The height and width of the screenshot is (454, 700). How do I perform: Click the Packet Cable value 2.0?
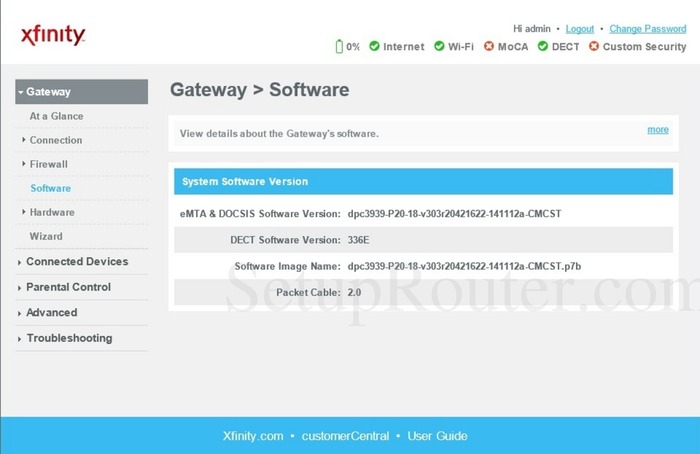coord(354,293)
